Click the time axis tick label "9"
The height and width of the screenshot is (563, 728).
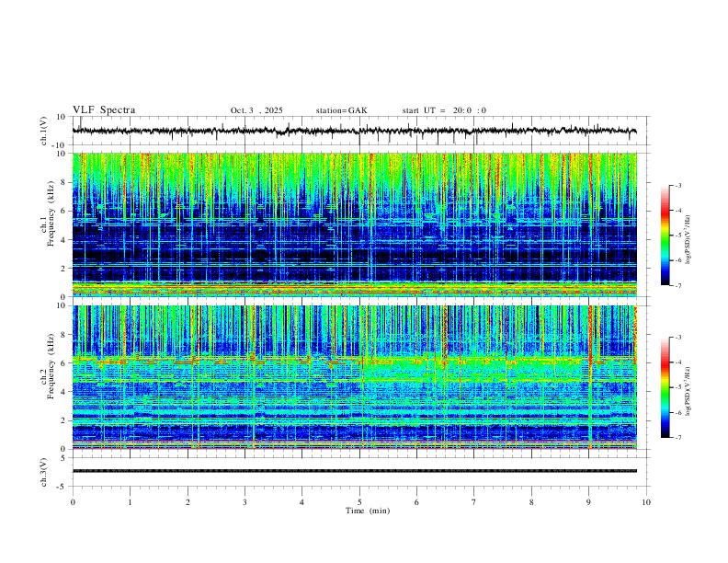588,502
